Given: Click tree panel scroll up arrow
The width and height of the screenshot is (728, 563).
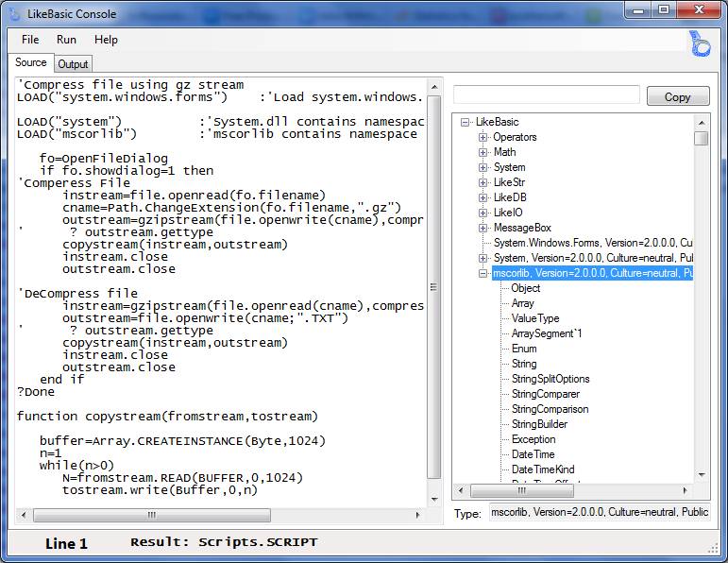Looking at the screenshot, I should tap(702, 123).
